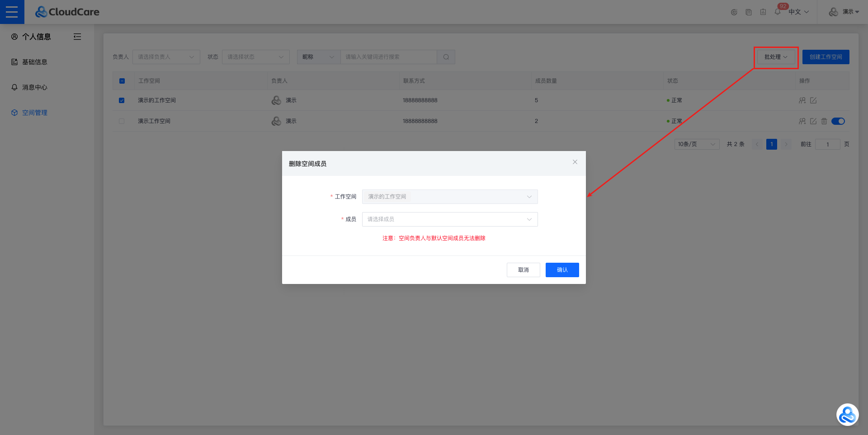Click the 取消 cancel button
This screenshot has height=435, width=868.
[523, 270]
